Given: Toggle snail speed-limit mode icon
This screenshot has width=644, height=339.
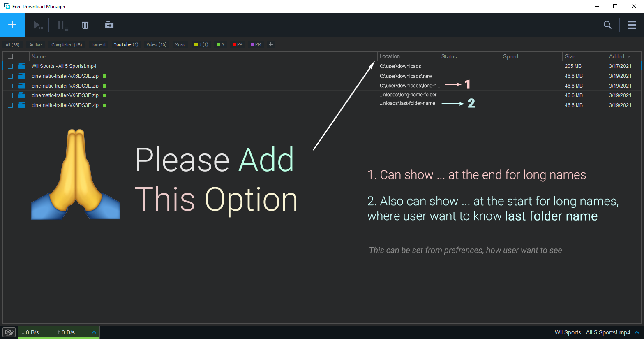Looking at the screenshot, I should tap(9, 332).
